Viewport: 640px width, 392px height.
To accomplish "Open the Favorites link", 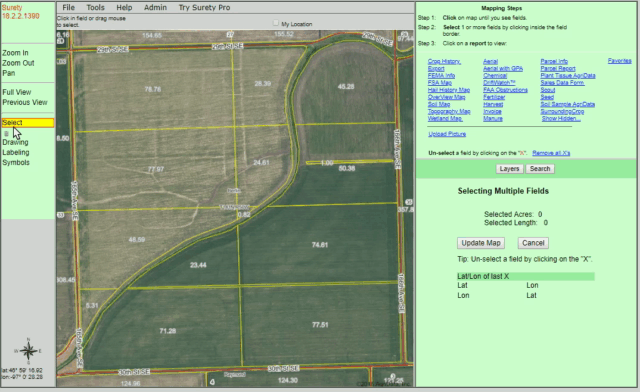I will pyautogui.click(x=619, y=61).
